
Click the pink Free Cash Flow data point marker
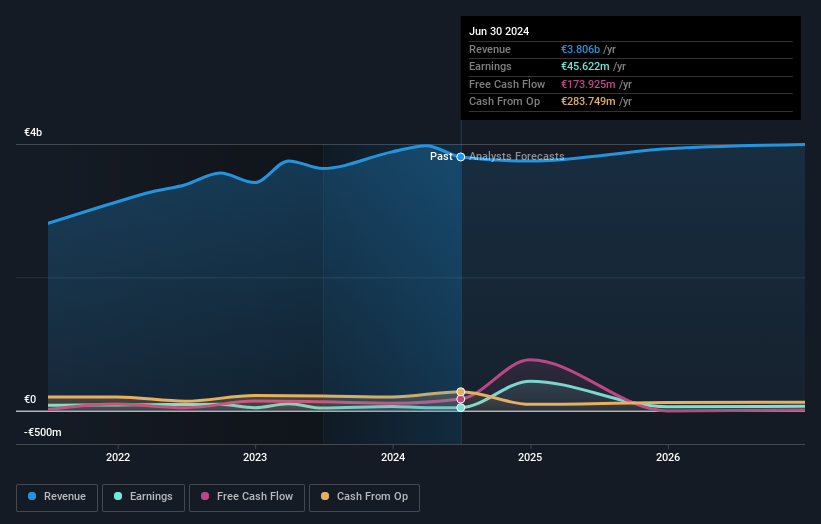[461, 399]
